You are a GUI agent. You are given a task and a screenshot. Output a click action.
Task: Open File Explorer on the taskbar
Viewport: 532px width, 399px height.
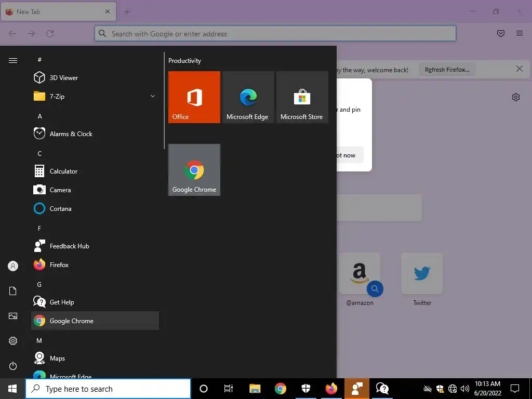pos(255,389)
